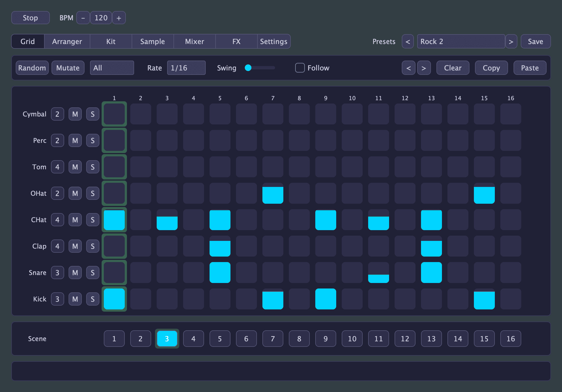This screenshot has height=392, width=562.
Task: Open the Sample tab
Action: 153,41
